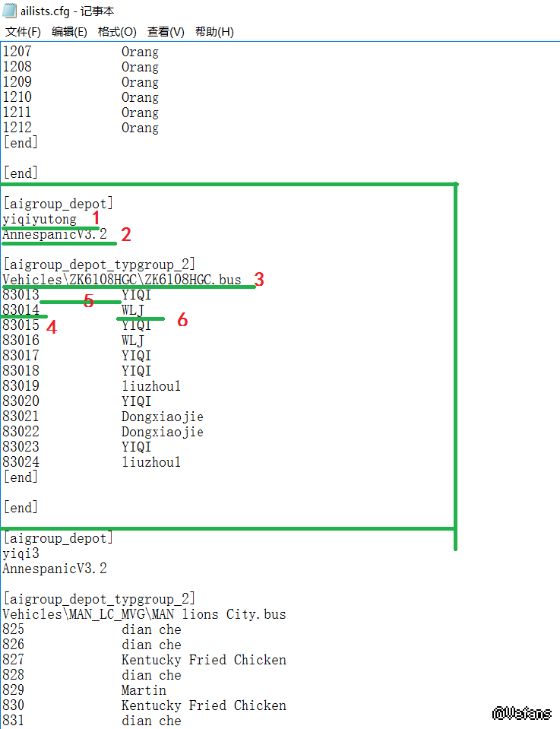Click vehicle number 83023
The image size is (560, 729).
21,447
